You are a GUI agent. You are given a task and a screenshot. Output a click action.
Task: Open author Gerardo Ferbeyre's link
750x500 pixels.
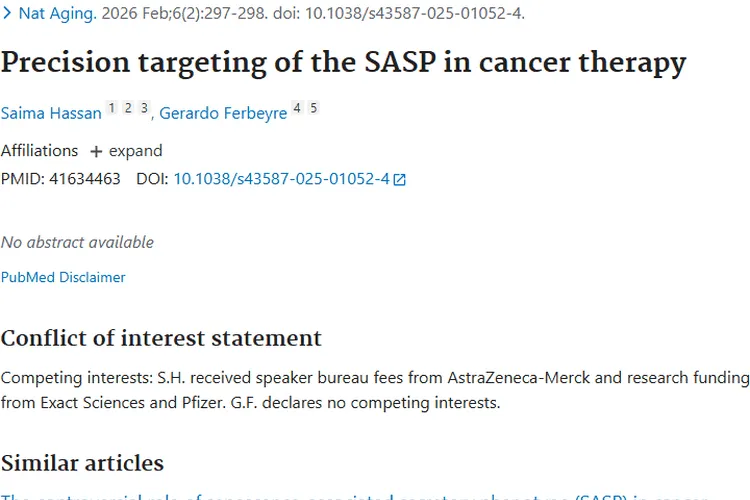coord(223,113)
